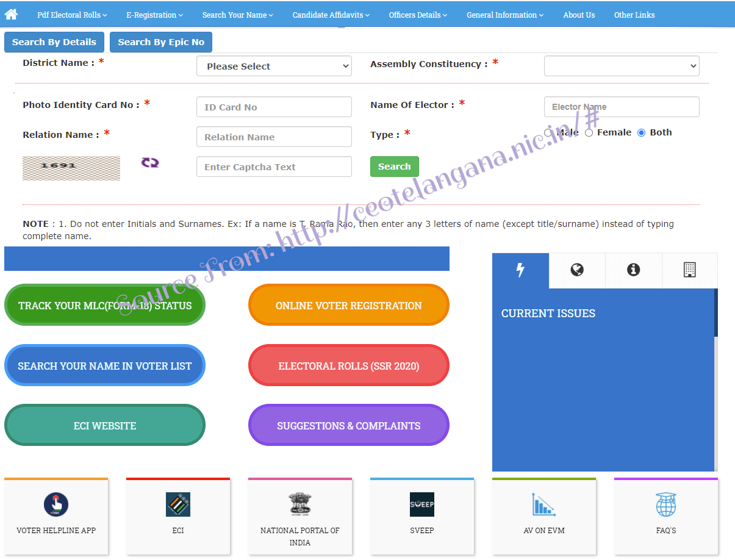Open the District Name dropdown

(273, 66)
